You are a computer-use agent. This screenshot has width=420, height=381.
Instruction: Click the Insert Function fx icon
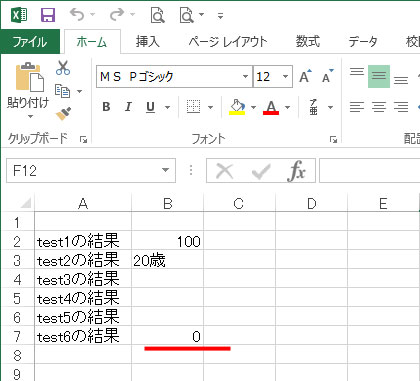point(296,171)
